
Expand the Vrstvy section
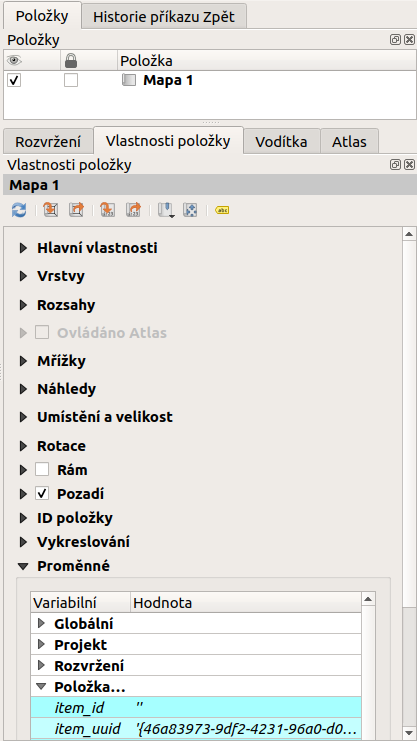click(x=23, y=276)
